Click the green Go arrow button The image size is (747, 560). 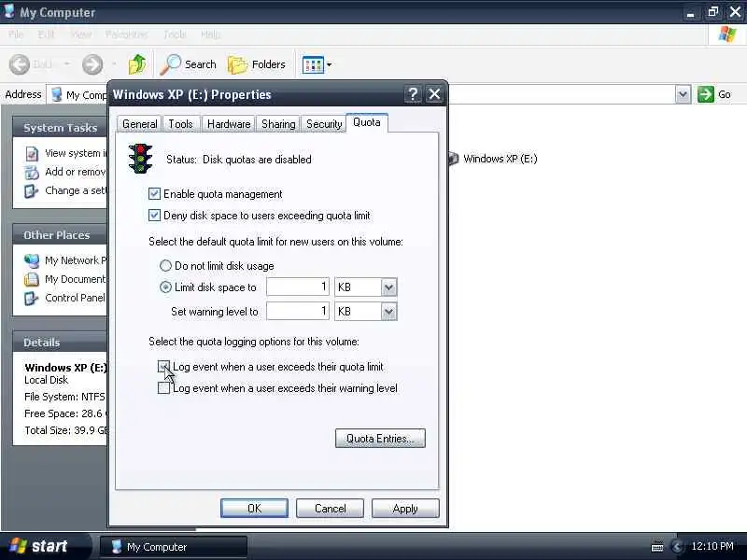(x=706, y=94)
